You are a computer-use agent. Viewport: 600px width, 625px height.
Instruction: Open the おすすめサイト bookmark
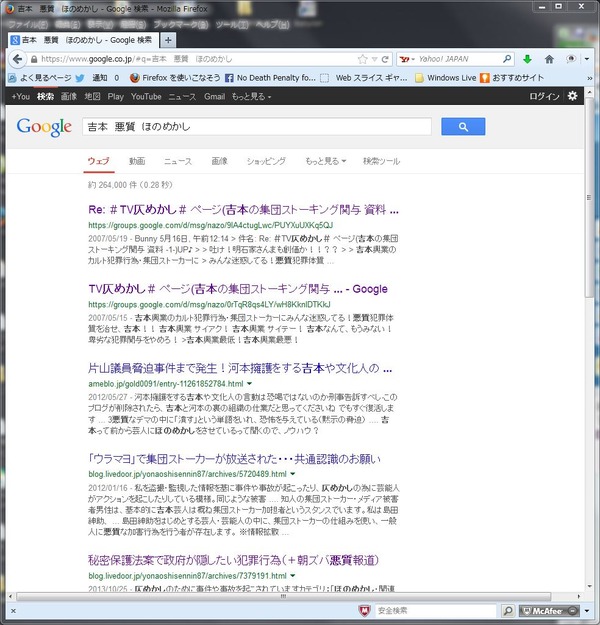511,78
